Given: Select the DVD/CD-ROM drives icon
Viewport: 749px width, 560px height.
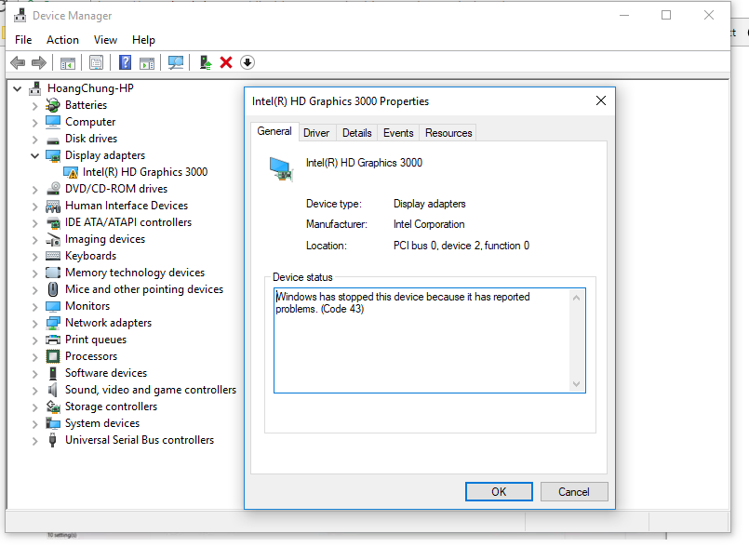Looking at the screenshot, I should click(x=53, y=189).
